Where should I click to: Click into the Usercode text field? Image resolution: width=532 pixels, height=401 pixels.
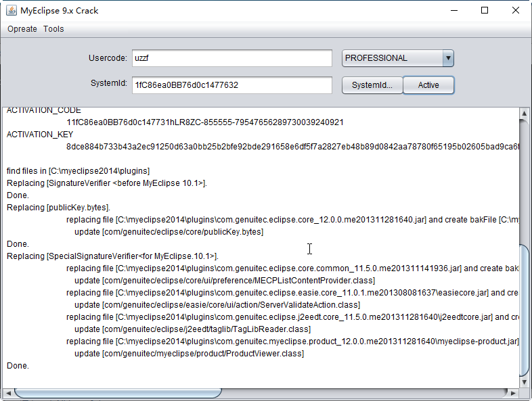point(231,58)
